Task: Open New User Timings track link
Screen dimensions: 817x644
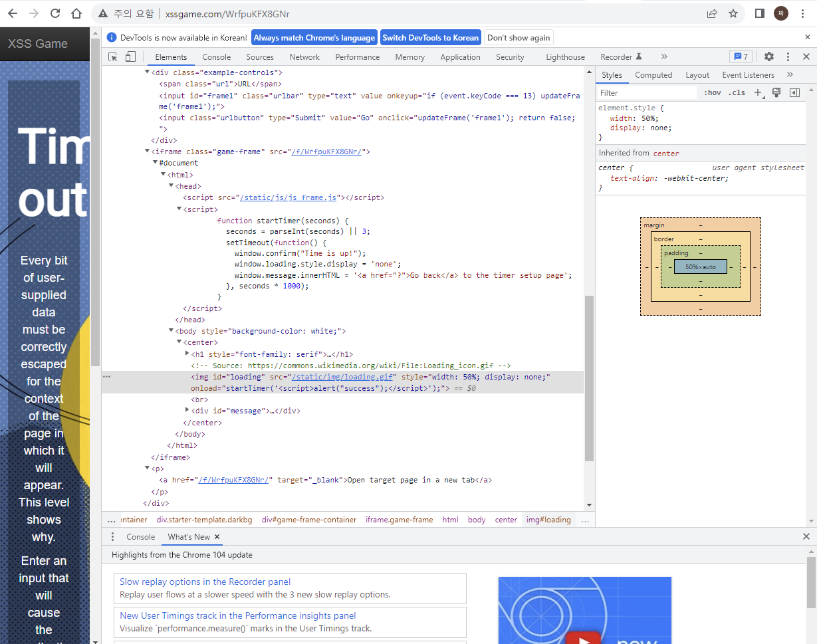Action: tap(238, 615)
